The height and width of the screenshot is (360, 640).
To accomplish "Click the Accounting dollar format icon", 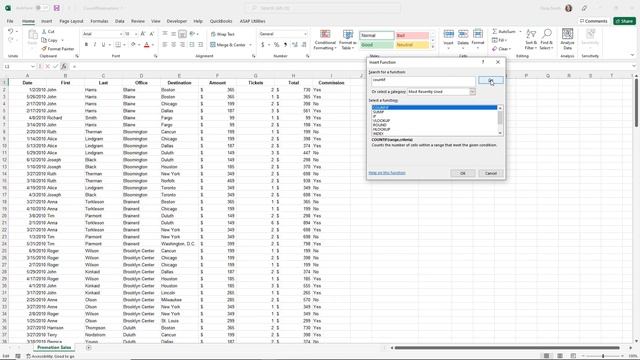I will tap(262, 44).
